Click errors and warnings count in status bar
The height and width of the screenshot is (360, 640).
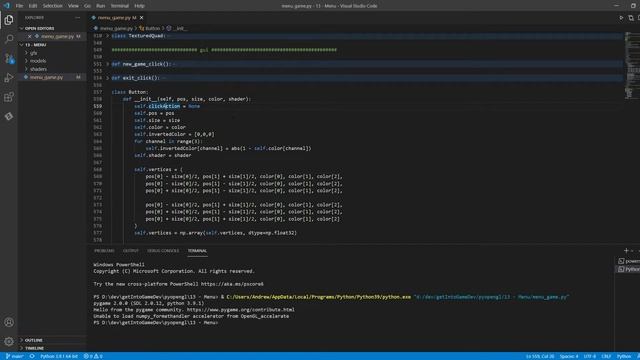click(93, 356)
